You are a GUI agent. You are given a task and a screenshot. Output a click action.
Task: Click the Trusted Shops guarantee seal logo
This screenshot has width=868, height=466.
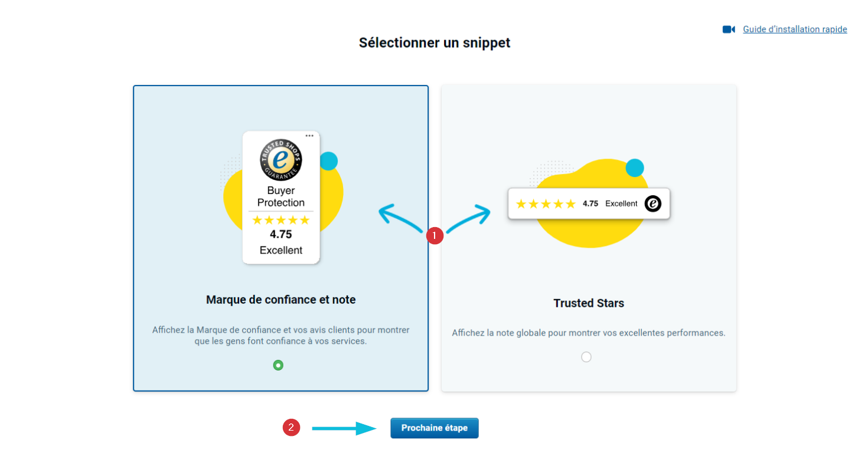pyautogui.click(x=281, y=160)
